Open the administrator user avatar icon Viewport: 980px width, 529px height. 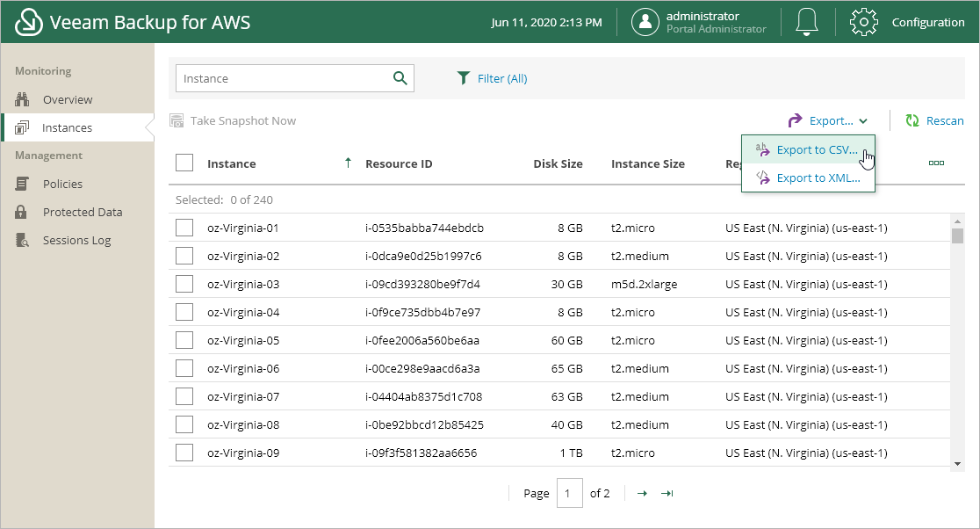pyautogui.click(x=645, y=22)
